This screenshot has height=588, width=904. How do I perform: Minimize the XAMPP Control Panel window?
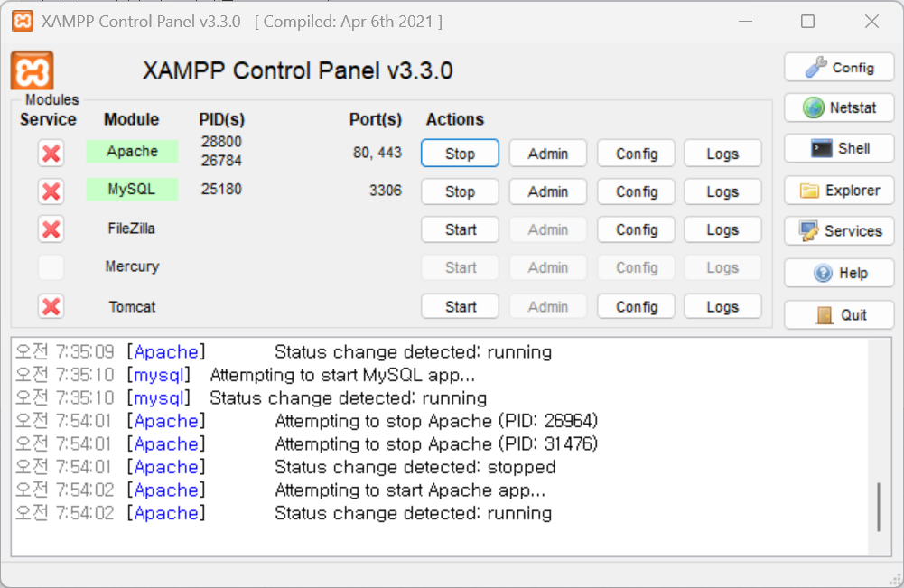pos(745,22)
